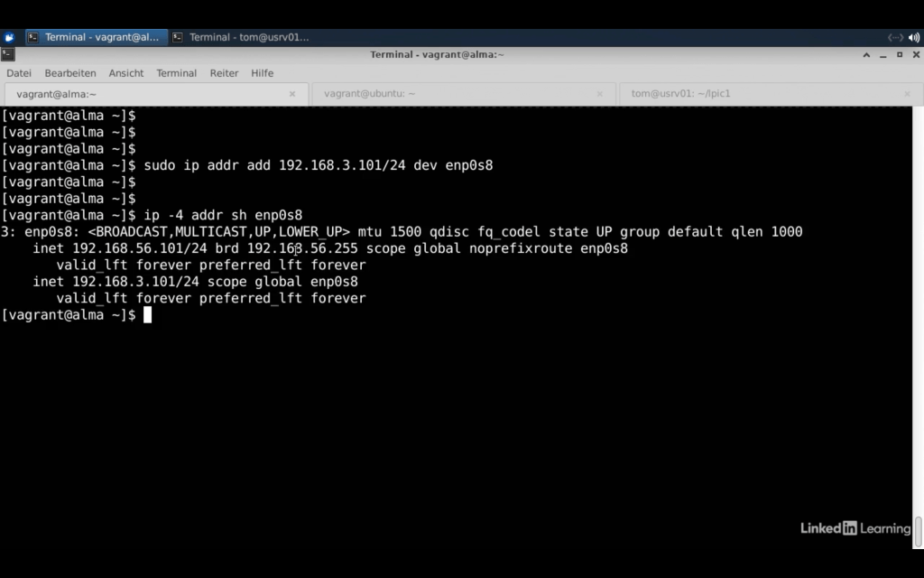The width and height of the screenshot is (924, 578).
Task: Click the network connection tray icon
Action: [x=895, y=37]
